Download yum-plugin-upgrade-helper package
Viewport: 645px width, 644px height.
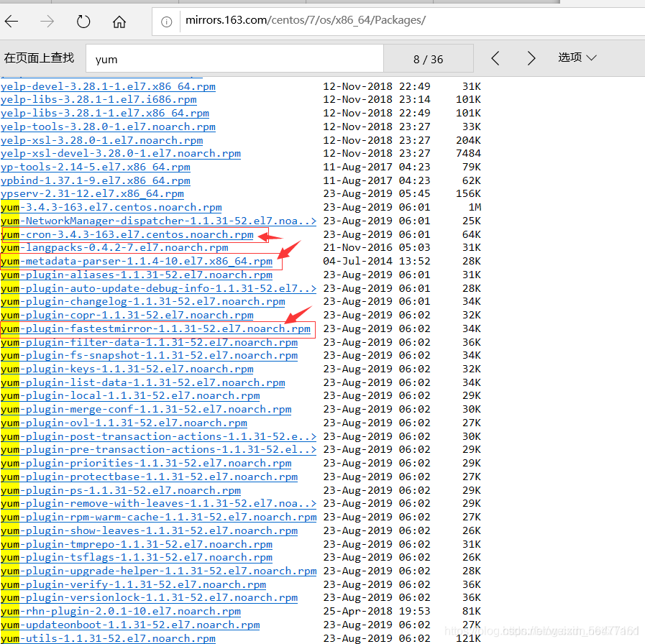[158, 571]
